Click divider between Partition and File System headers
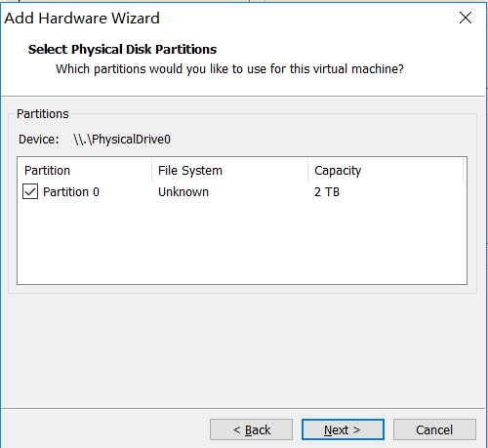 [151, 170]
